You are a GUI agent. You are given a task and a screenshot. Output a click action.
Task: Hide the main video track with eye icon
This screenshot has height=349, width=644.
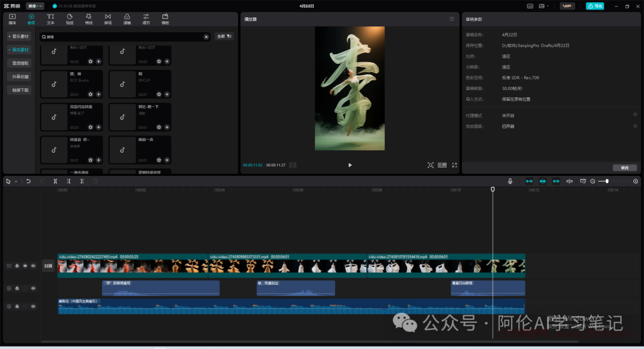click(25, 266)
